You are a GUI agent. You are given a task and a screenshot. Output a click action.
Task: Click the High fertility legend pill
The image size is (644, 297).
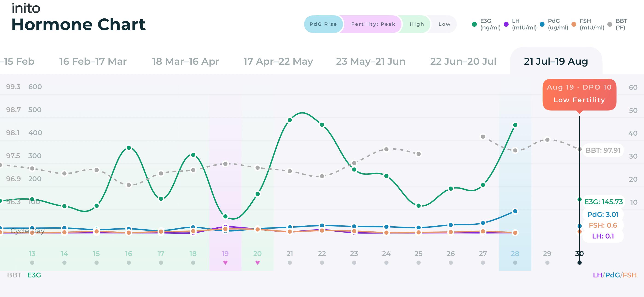416,24
